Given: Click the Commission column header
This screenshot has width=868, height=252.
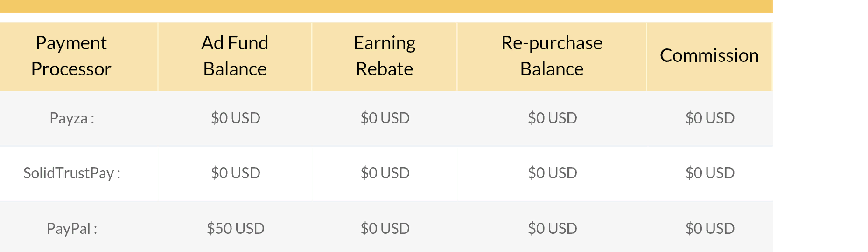Looking at the screenshot, I should point(709,56).
